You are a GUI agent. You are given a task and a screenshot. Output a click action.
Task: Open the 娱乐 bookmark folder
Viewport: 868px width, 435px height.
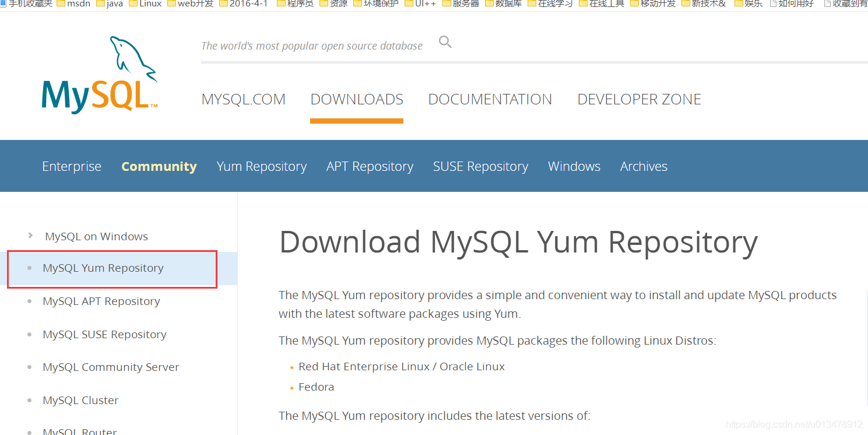click(x=748, y=3)
